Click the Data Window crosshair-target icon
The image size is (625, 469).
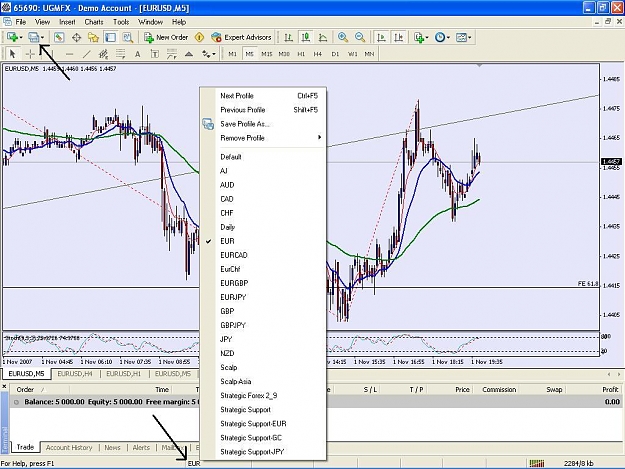point(76,37)
